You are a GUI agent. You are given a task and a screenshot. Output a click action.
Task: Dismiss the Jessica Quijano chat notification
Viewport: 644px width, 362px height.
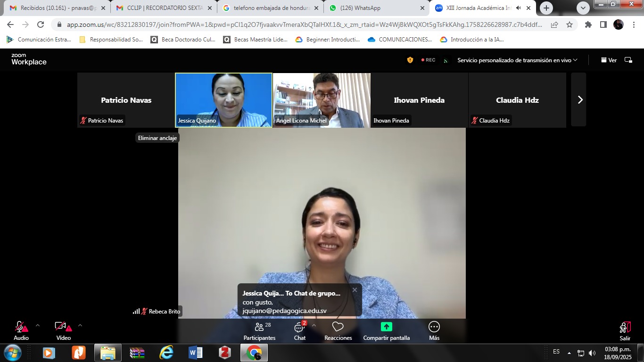(x=355, y=290)
